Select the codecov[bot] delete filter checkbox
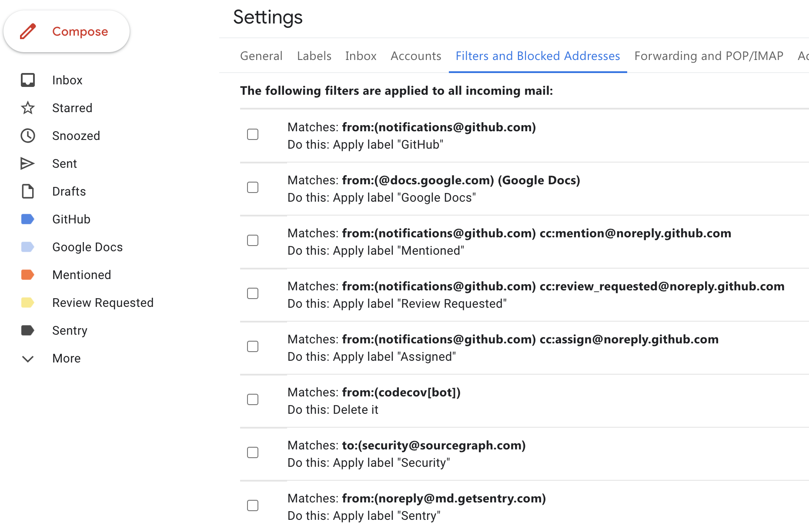Viewport: 809px width, 532px height. (253, 399)
